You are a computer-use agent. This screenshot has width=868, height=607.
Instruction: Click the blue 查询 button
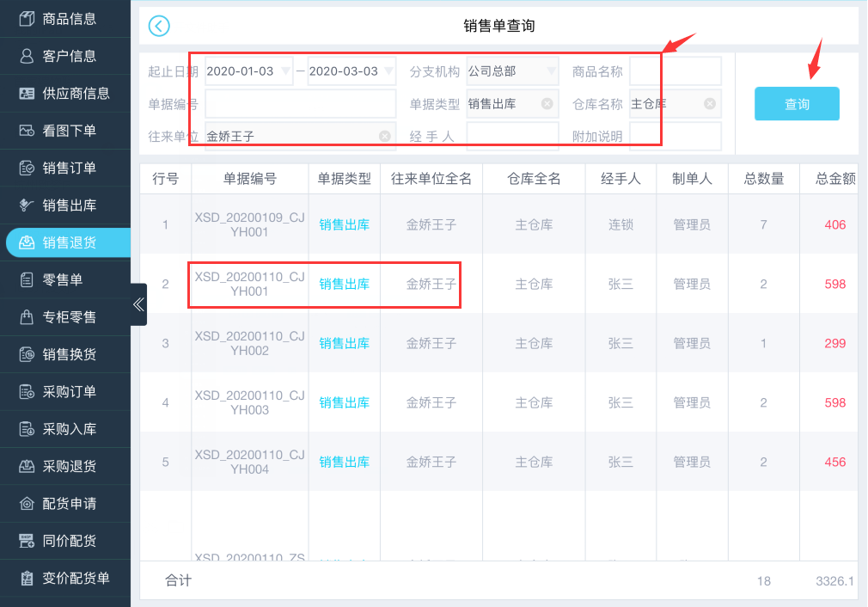[797, 104]
